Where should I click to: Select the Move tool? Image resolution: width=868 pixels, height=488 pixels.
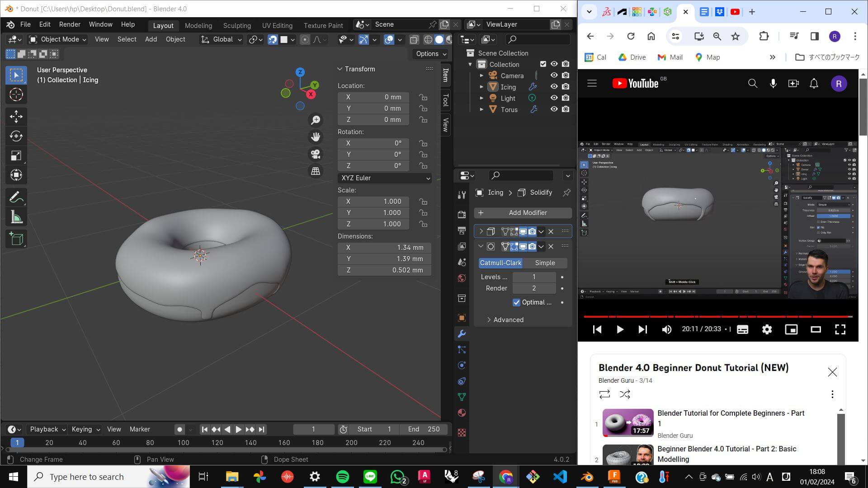[16, 117]
